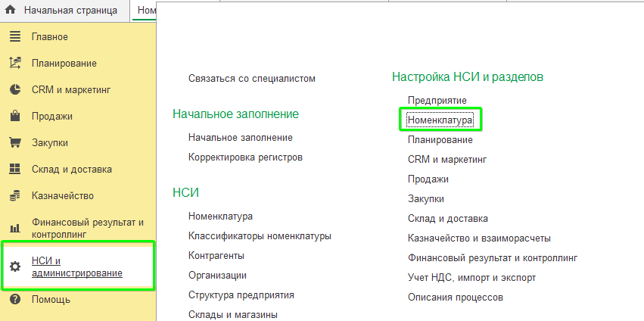Open Описания процессов
Screen dimensions: 644x321
[456, 298]
